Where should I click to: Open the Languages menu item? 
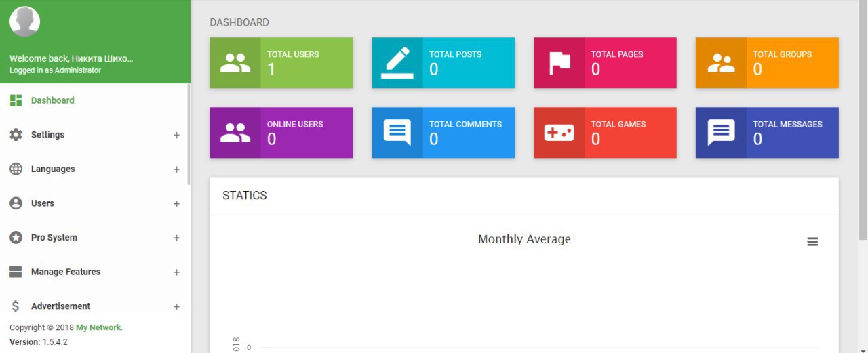(95, 169)
